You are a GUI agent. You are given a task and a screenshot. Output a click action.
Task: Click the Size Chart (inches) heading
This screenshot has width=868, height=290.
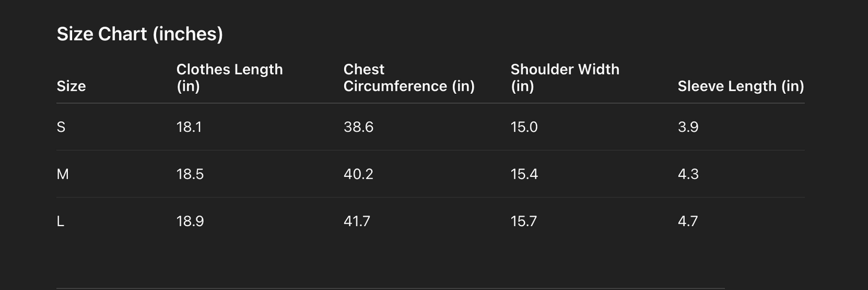(139, 34)
